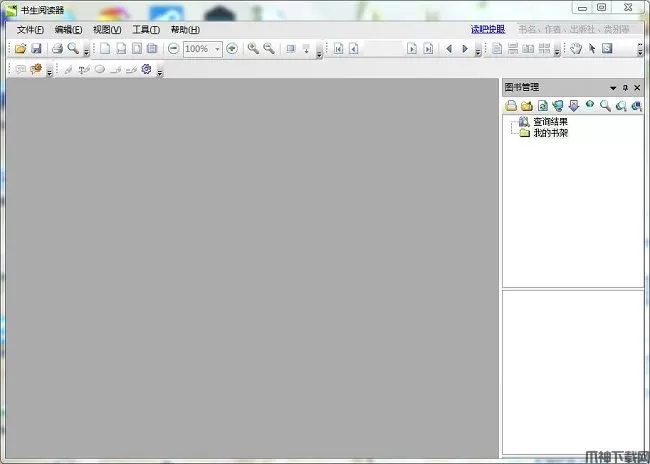Select the fourth page-display mode icon
This screenshot has height=464, width=650.
pos(152,49)
